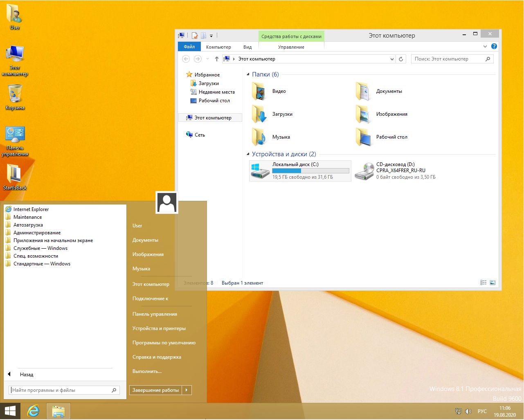Click the refresh button in address bar
This screenshot has width=524, height=420.
[x=401, y=59]
